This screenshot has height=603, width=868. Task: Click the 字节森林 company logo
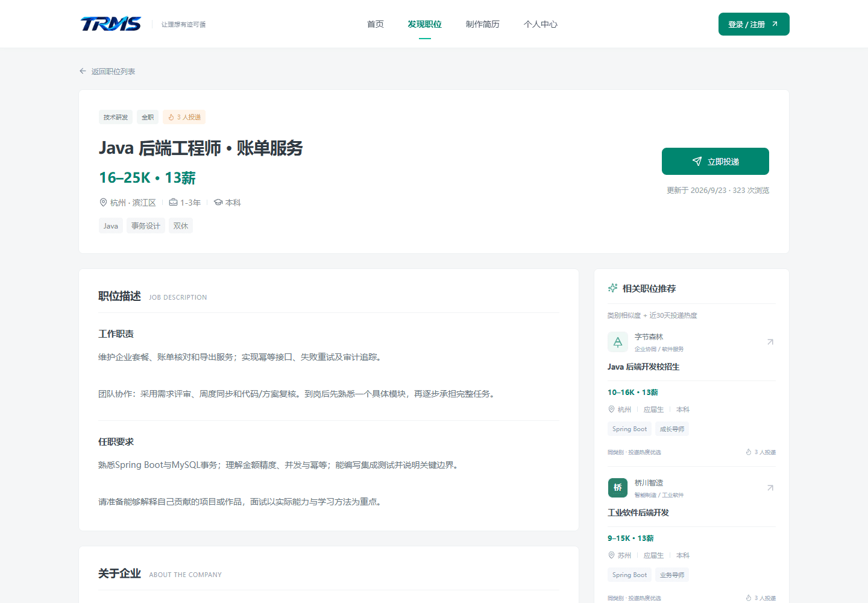click(618, 342)
